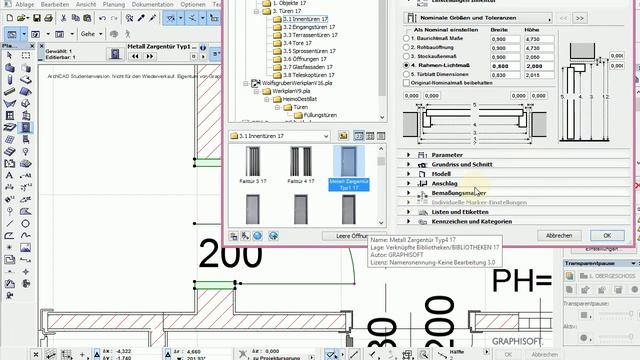640x360 pixels.
Task: Open the Dokumentation menu
Action: point(152,4)
